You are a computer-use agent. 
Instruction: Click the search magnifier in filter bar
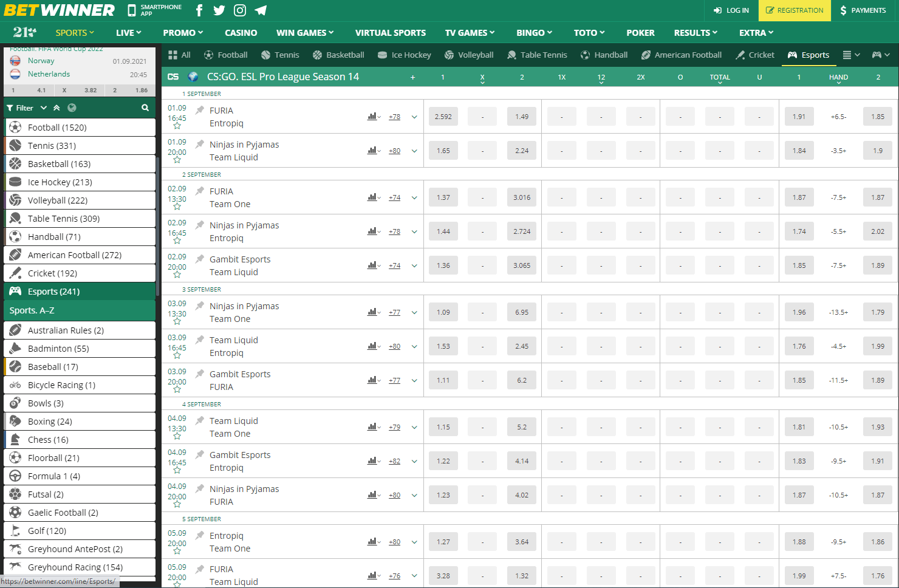[x=145, y=108]
